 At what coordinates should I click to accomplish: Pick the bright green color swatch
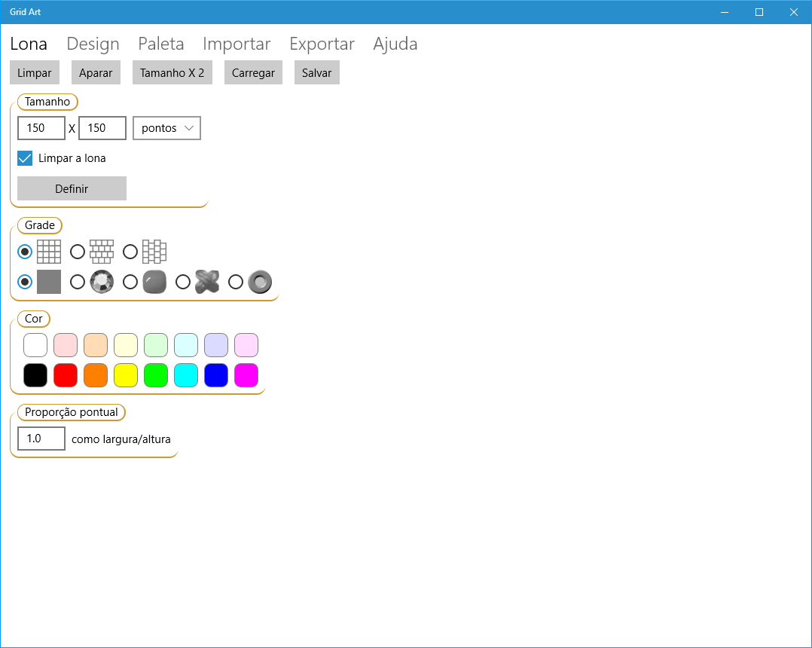[x=156, y=375]
